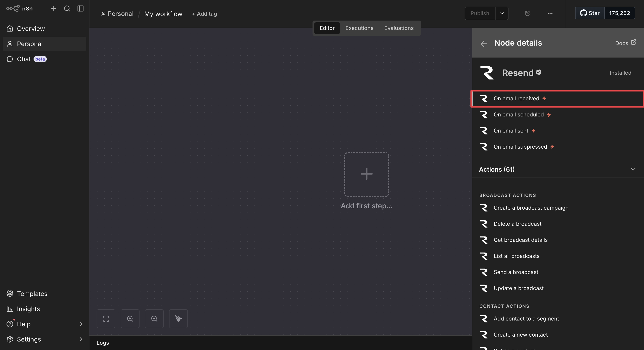Switch to the Evaluations tab

point(399,28)
